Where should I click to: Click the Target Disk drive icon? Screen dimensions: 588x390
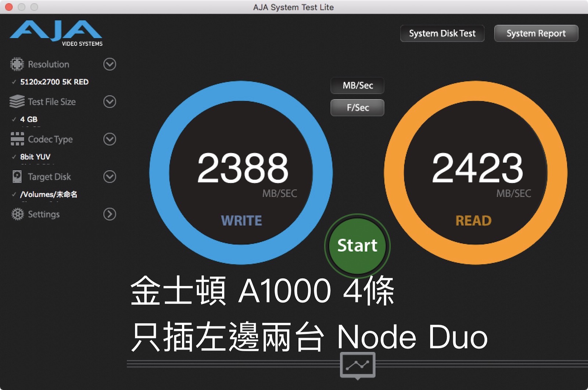[17, 177]
